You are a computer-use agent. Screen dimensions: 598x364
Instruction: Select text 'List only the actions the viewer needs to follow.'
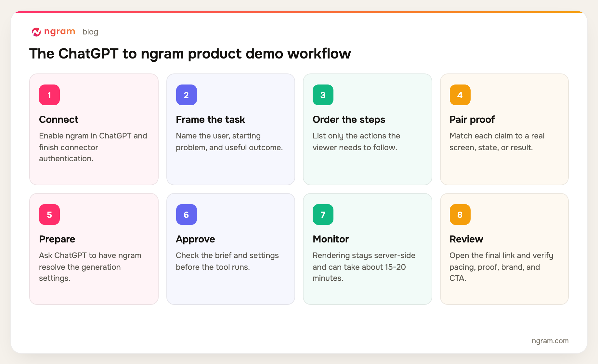(x=356, y=142)
